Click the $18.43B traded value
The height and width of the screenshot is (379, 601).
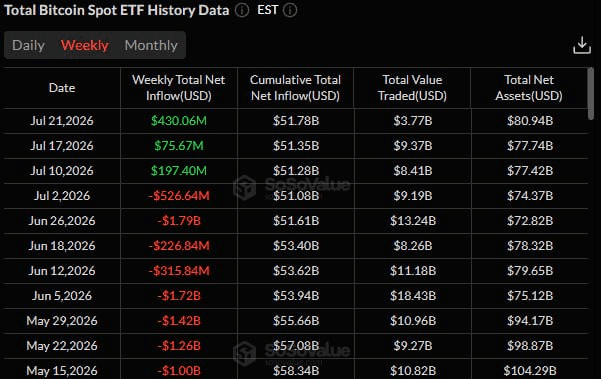[413, 296]
